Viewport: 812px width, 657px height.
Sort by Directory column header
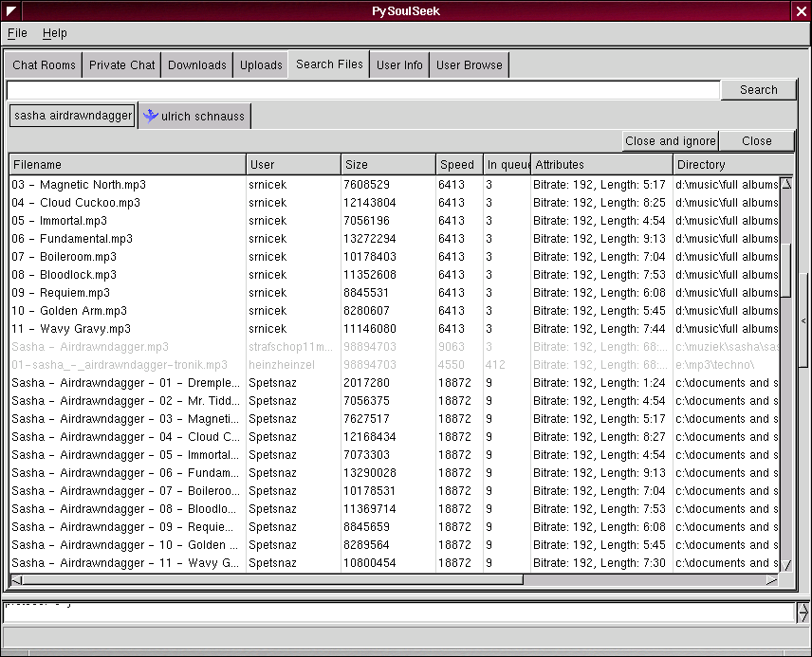point(732,165)
